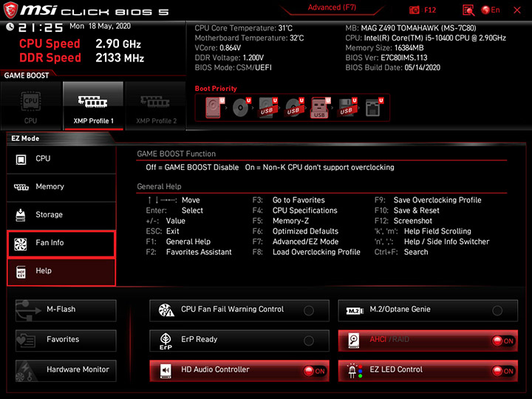The image size is (532, 399).
Task: Open the M-Flash utility
Action: tap(66, 310)
